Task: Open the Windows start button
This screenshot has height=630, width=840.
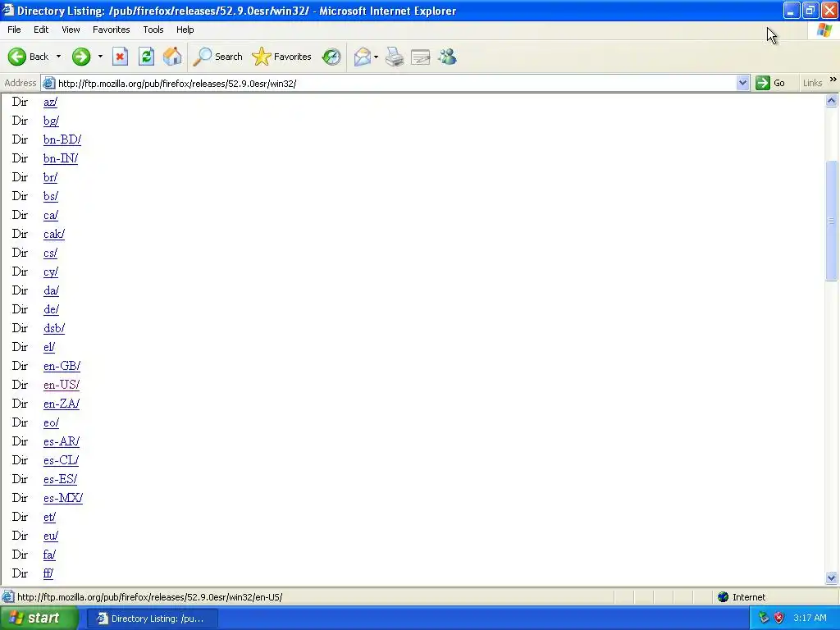Action: (x=39, y=619)
